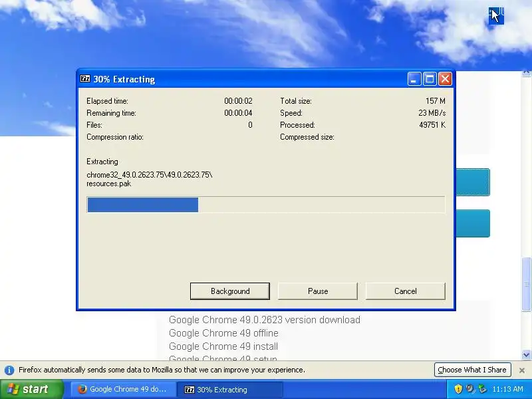This screenshot has height=399, width=532.
Task: Click the Firefox scrollbar down arrow
Action: tap(526, 355)
